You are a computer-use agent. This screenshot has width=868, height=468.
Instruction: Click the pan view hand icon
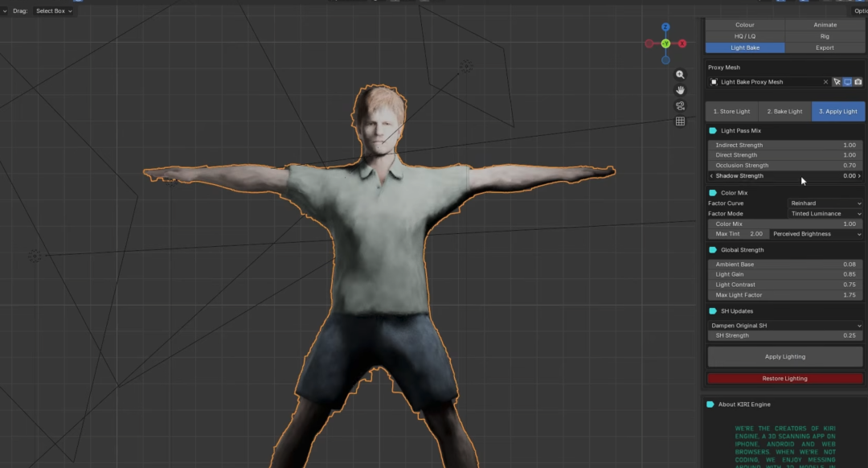point(680,90)
